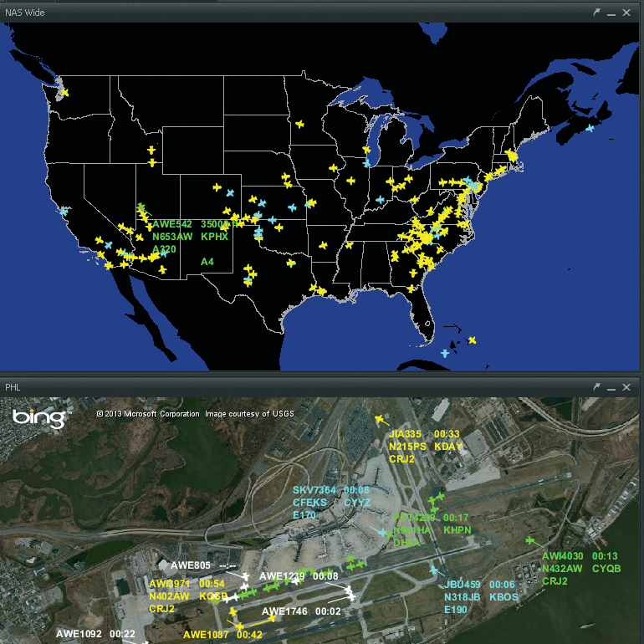Click the AWE1087 callsign label
This screenshot has width=644, height=644.
206,635
